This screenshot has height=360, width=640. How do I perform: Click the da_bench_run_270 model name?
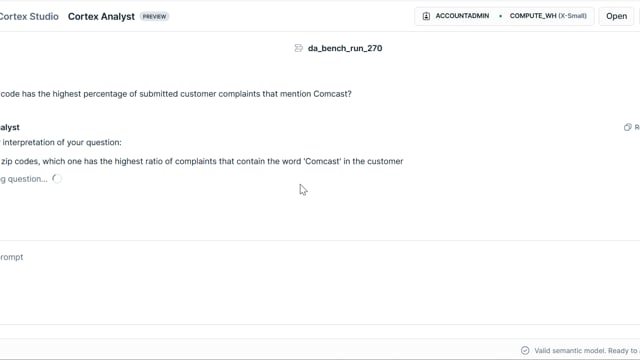(x=345, y=48)
